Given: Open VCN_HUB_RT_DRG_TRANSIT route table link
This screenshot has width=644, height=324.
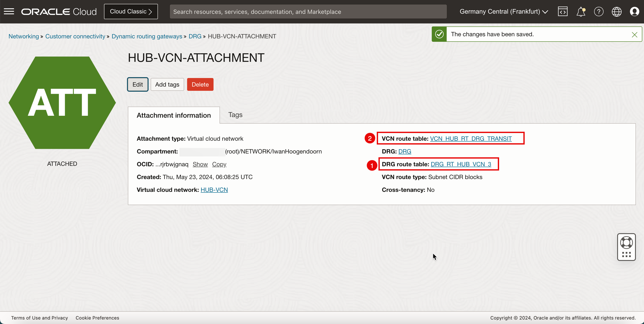Looking at the screenshot, I should [471, 138].
